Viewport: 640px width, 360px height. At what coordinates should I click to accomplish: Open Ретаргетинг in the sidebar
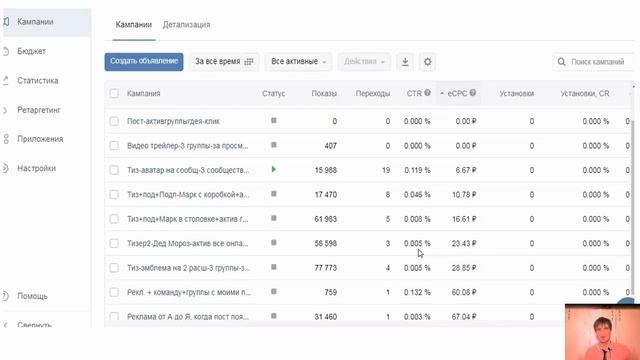[x=39, y=110]
